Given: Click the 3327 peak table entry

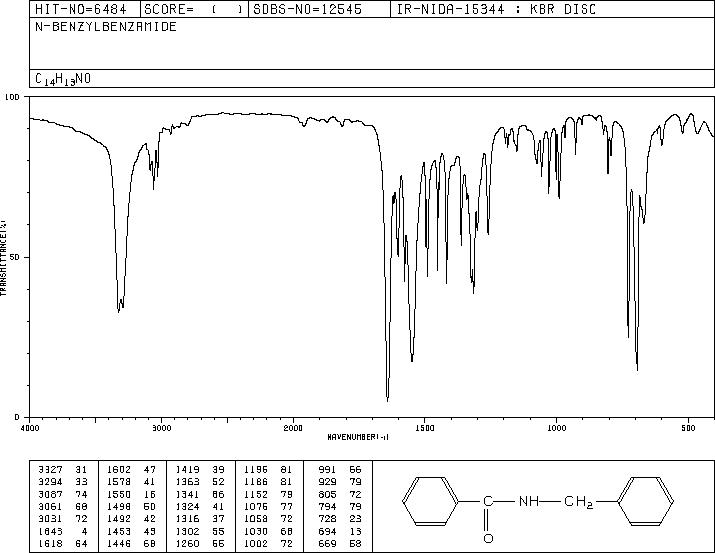Looking at the screenshot, I should click(x=62, y=470).
